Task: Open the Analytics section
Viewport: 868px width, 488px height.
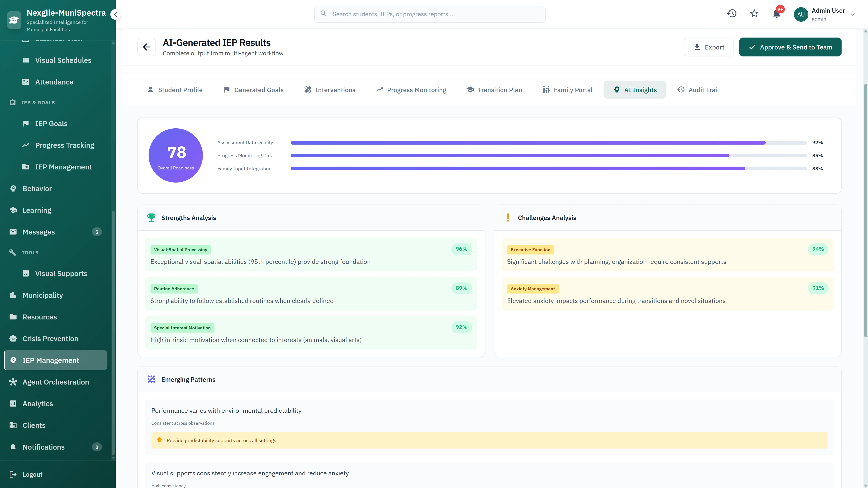Action: coord(37,404)
